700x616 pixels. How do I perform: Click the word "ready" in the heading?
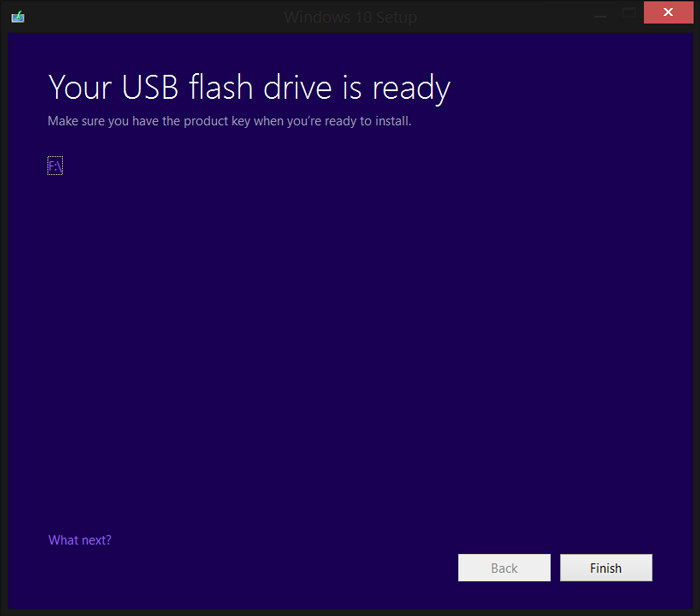411,90
